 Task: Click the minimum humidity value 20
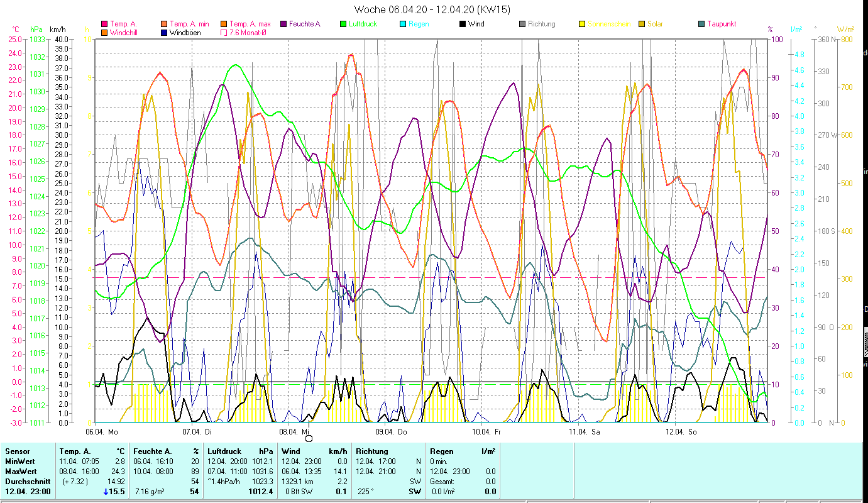(x=195, y=462)
